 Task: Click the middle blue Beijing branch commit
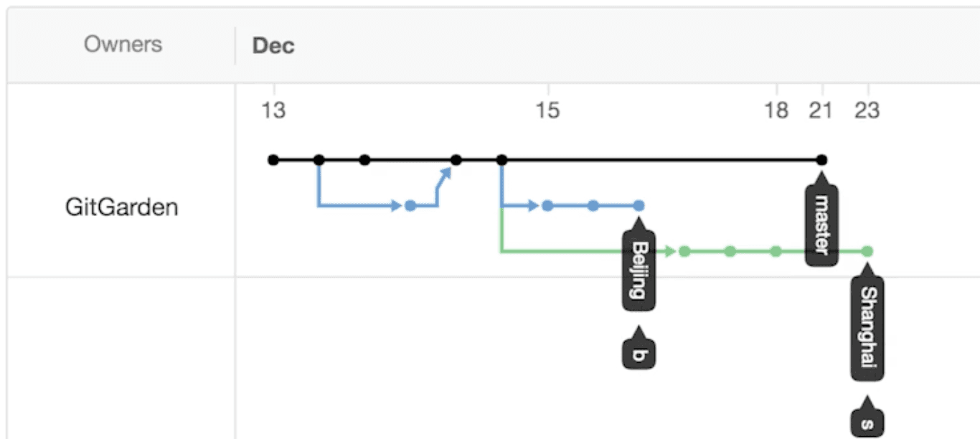click(593, 206)
